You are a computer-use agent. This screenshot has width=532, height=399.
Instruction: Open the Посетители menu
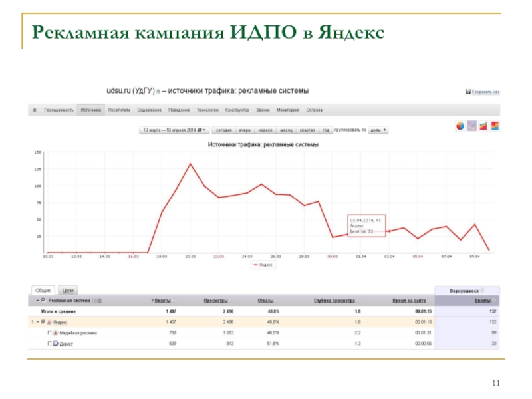tap(119, 110)
